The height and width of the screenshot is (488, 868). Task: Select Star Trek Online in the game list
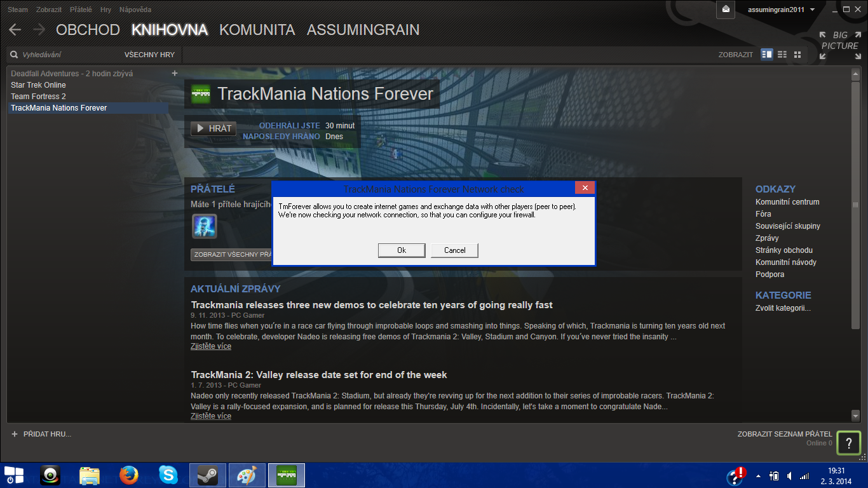click(x=38, y=85)
